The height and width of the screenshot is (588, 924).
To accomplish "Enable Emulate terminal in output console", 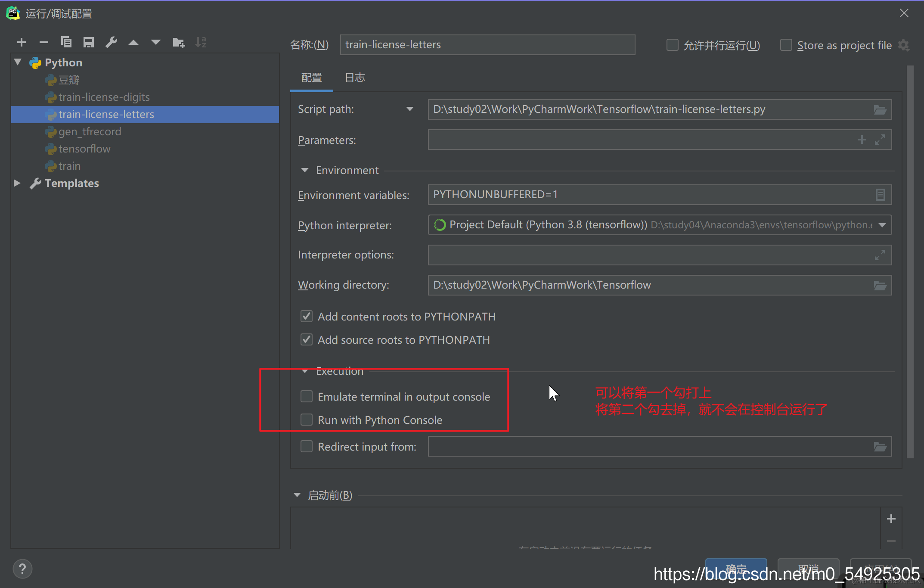I will [x=307, y=396].
